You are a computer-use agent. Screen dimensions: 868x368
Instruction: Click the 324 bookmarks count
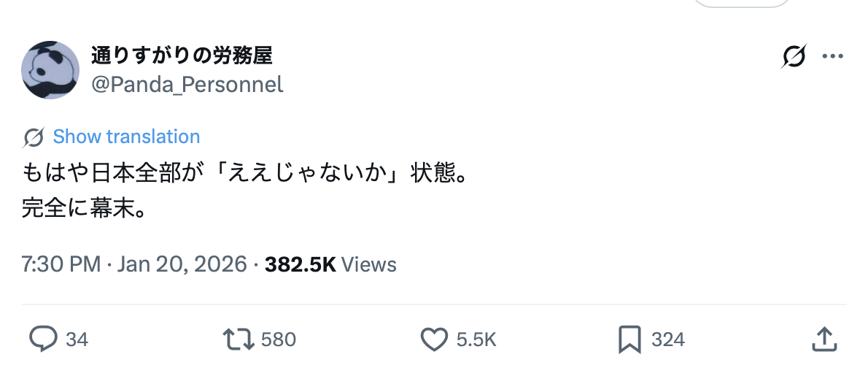[x=667, y=339]
